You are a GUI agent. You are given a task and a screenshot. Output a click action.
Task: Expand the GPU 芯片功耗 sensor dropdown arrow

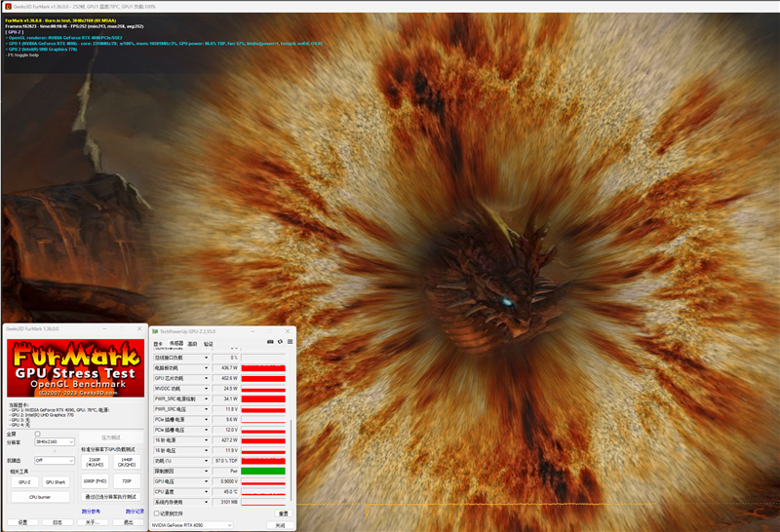207,378
